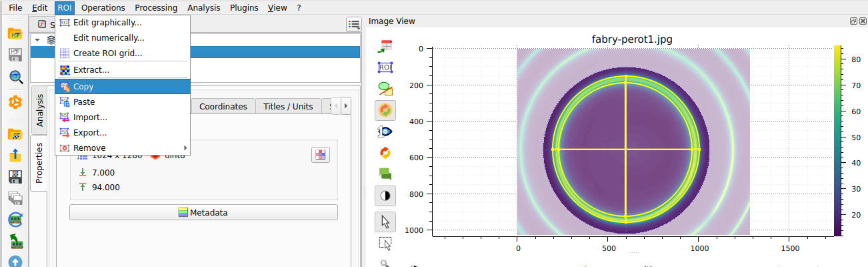The height and width of the screenshot is (267, 868).
Task: Select Create ROI grid... menu entry
Action: 123,53
